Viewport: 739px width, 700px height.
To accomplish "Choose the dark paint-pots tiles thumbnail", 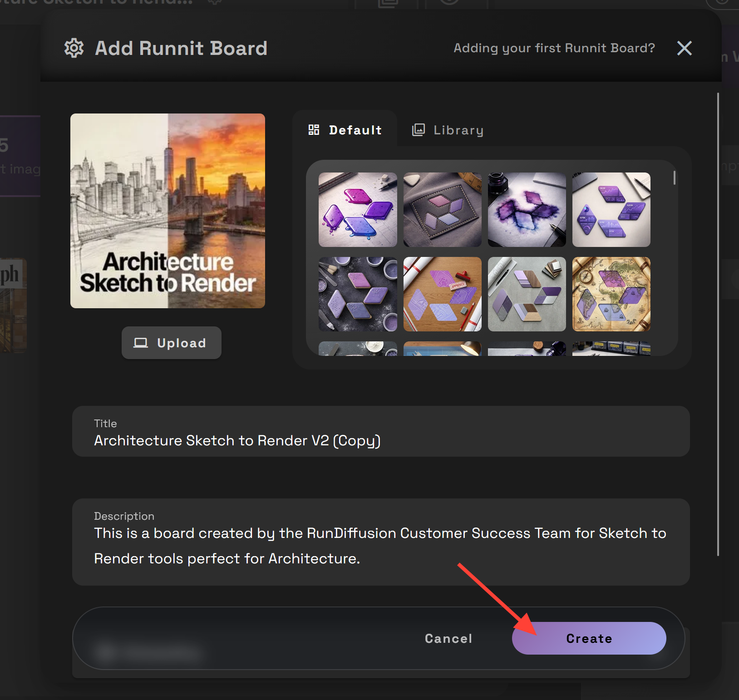I will [358, 294].
